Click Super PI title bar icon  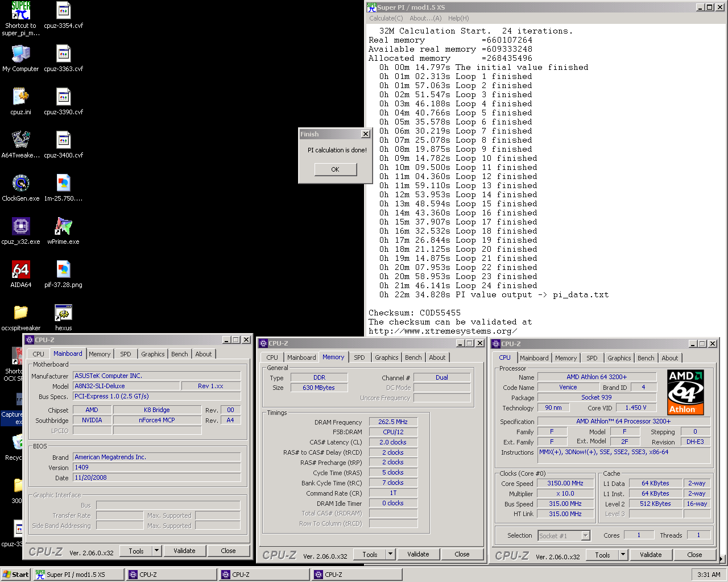(x=371, y=7)
